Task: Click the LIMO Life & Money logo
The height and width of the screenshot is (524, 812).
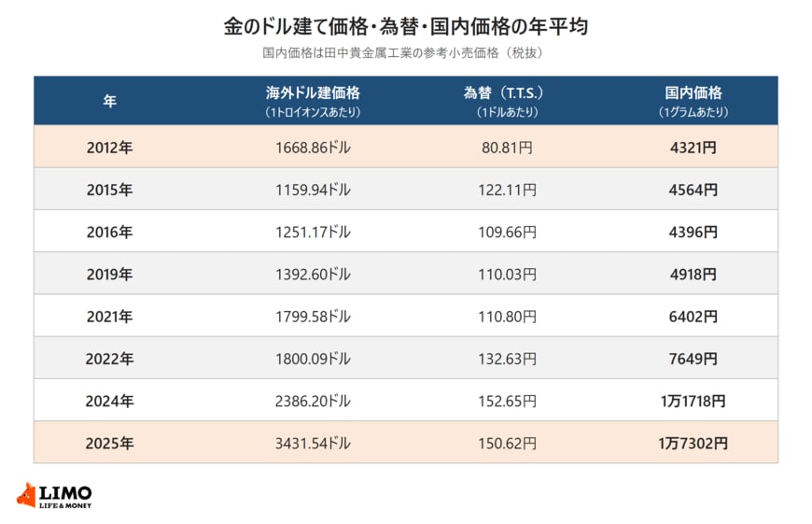Action: pos(54,496)
